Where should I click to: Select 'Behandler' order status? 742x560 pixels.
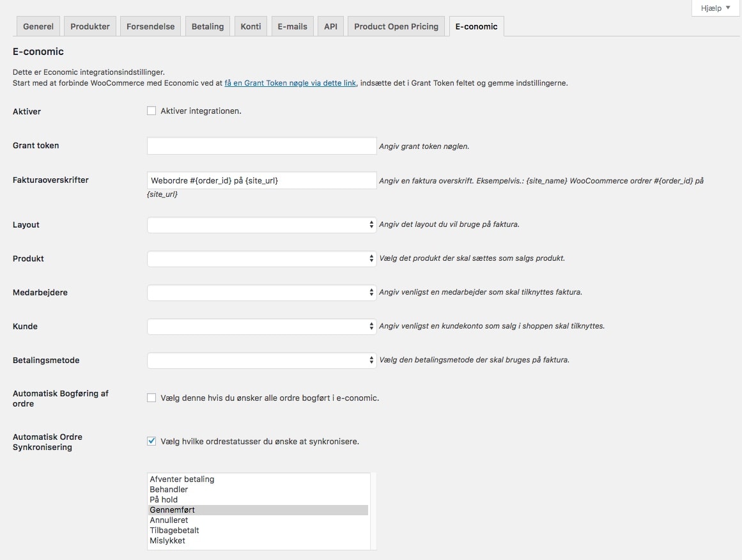tap(258, 490)
